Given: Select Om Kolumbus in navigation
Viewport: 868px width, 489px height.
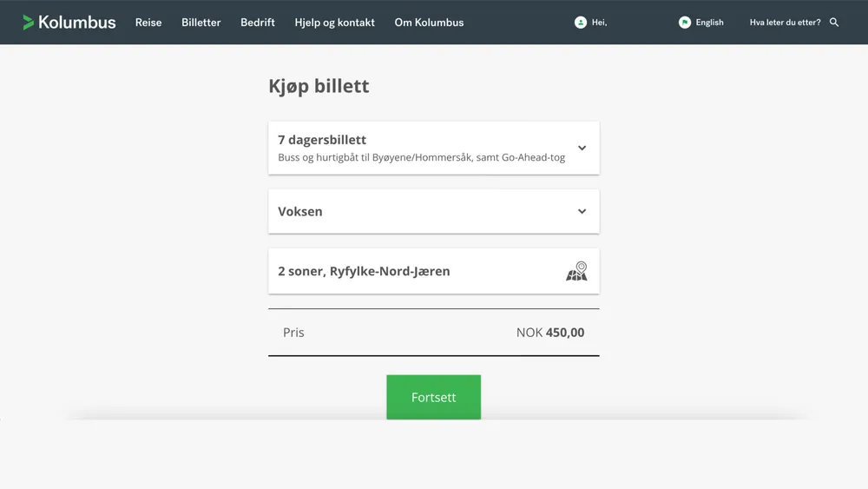Looking at the screenshot, I should pyautogui.click(x=429, y=23).
